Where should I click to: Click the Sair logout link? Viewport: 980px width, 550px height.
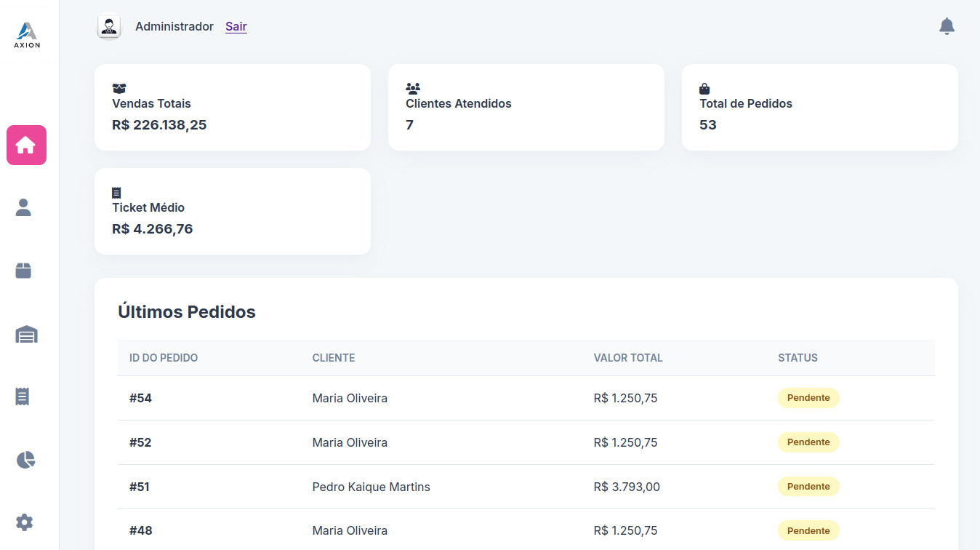[x=236, y=26]
